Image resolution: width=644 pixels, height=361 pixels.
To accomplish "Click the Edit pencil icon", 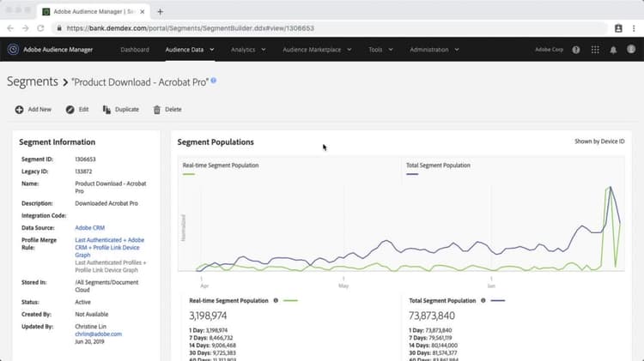I will [x=70, y=110].
